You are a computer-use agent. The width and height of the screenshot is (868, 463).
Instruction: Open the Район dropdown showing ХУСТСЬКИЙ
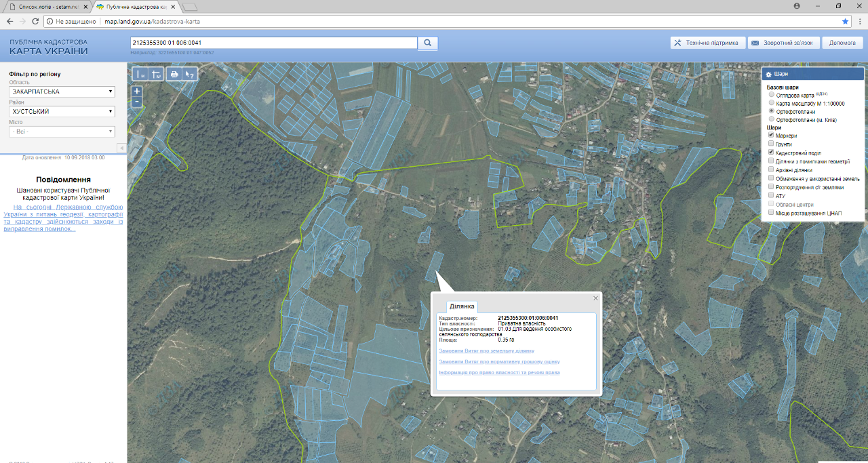(x=62, y=111)
